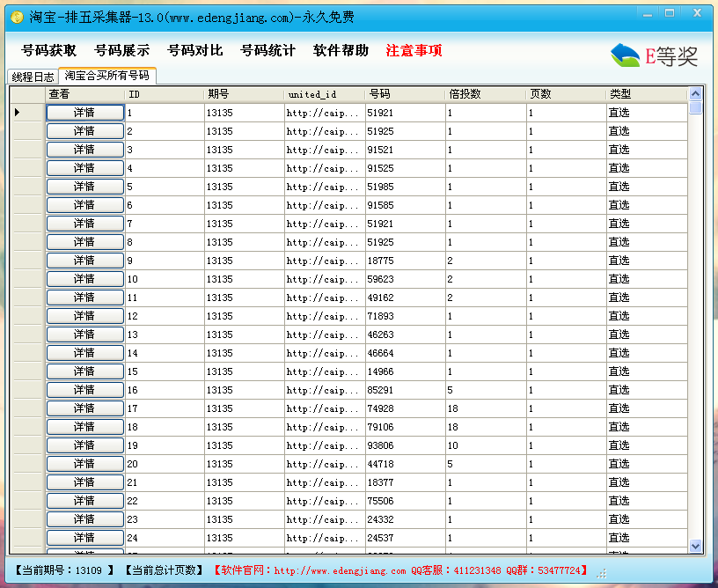Click the 倍投数 column header
This screenshot has width=718, height=588.
click(485, 94)
